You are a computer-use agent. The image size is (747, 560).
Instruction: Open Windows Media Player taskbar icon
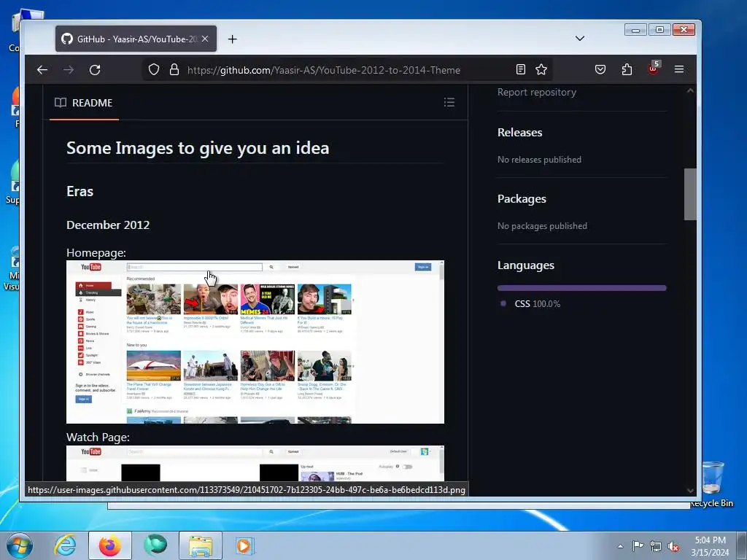coord(245,545)
